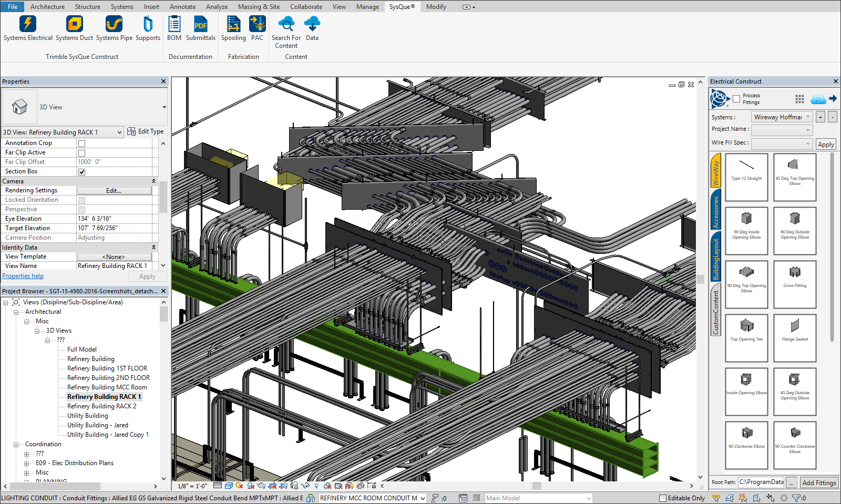Switch to the Collaborate ribbon tab
The width and height of the screenshot is (841, 504).
[x=306, y=6]
